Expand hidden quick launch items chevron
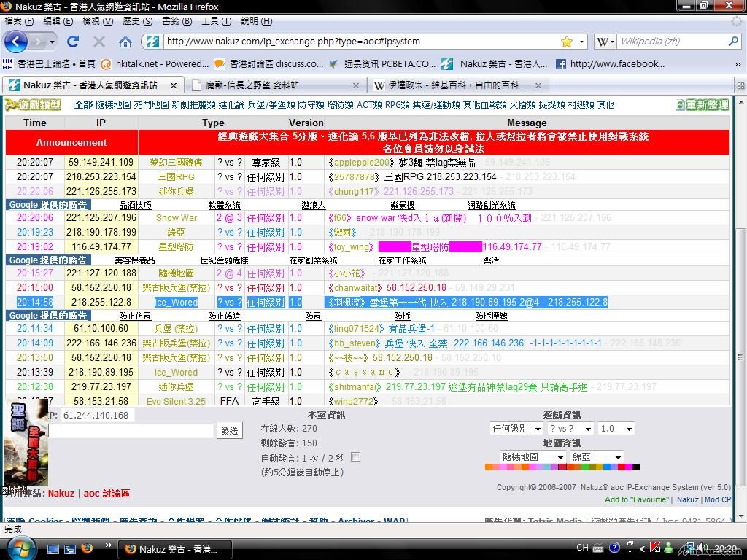This screenshot has width=747, height=560. (109, 545)
